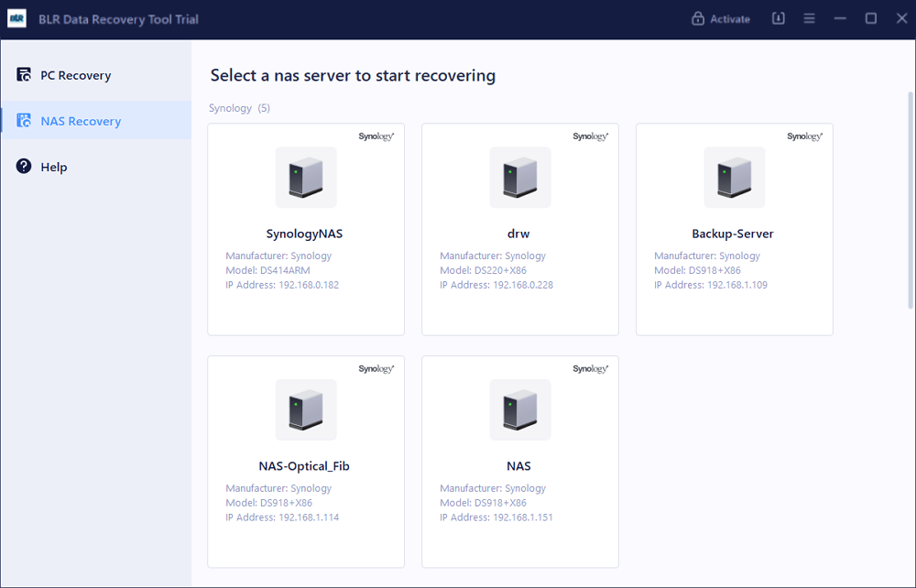Screen dimensions: 916x588
Task: Click the BLR app logo icon
Action: coord(16,18)
